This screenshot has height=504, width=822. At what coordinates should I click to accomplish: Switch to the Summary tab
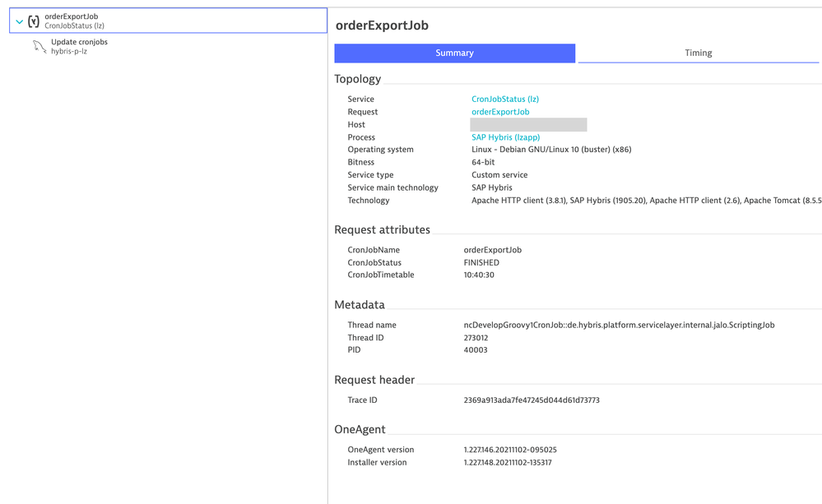click(454, 53)
